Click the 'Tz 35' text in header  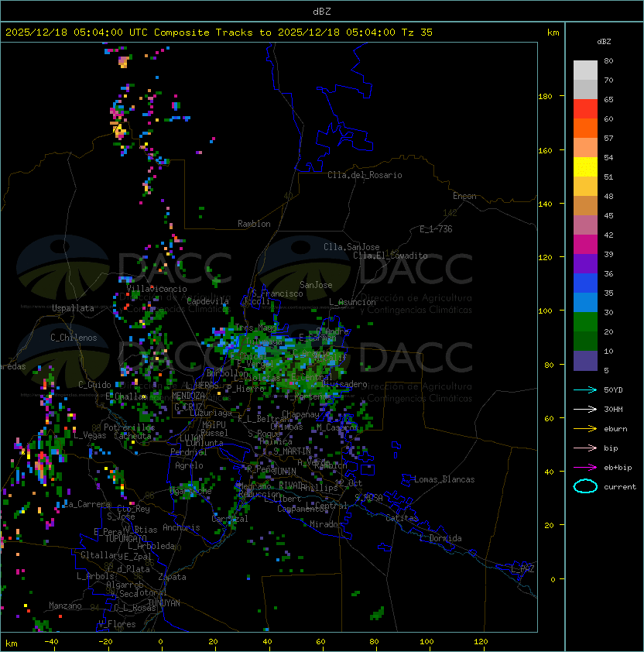[x=417, y=33]
